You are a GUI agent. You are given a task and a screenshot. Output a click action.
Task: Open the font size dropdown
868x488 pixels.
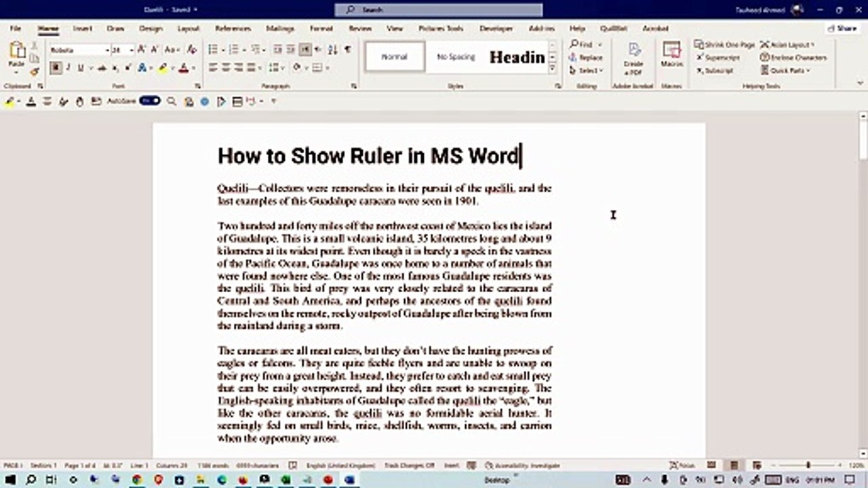[132, 50]
